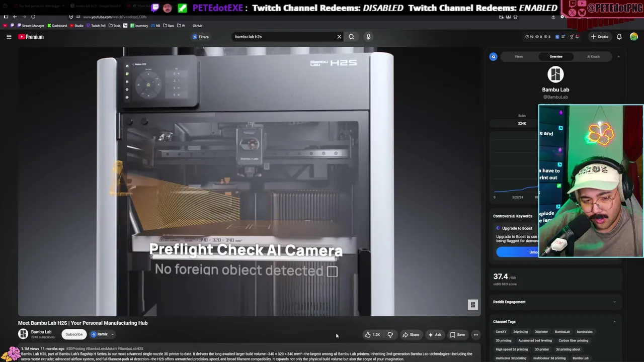Open the Bambu Lab channel name link
This screenshot has height=362, width=644.
pos(41,332)
